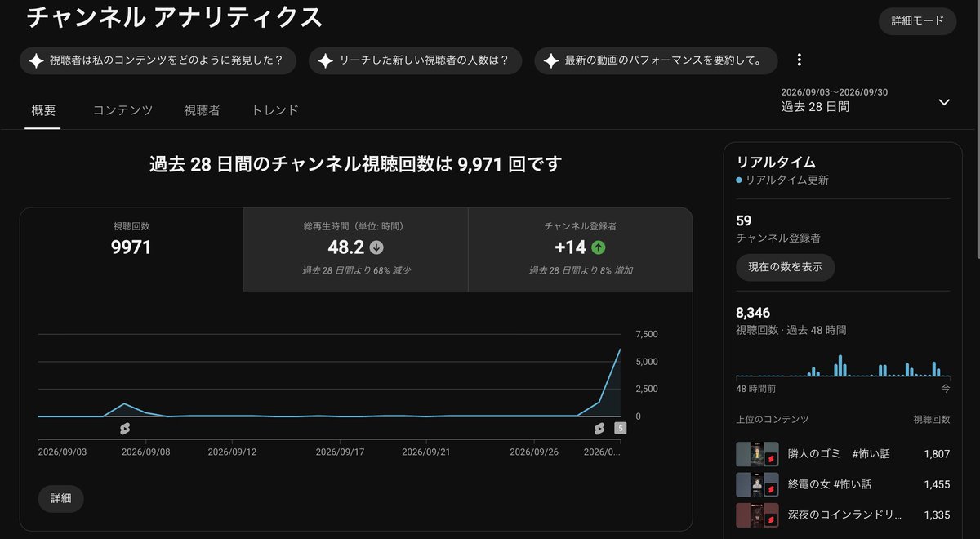Viewport: 980px width, 539px height.
Task: Click the dropdown chevron next to date range
Action: [x=944, y=102]
